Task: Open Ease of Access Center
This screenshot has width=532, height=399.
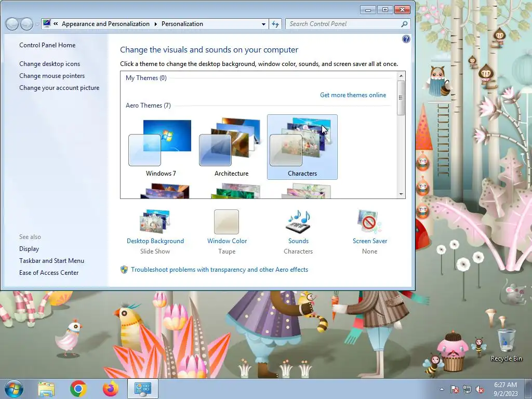Action: point(49,272)
